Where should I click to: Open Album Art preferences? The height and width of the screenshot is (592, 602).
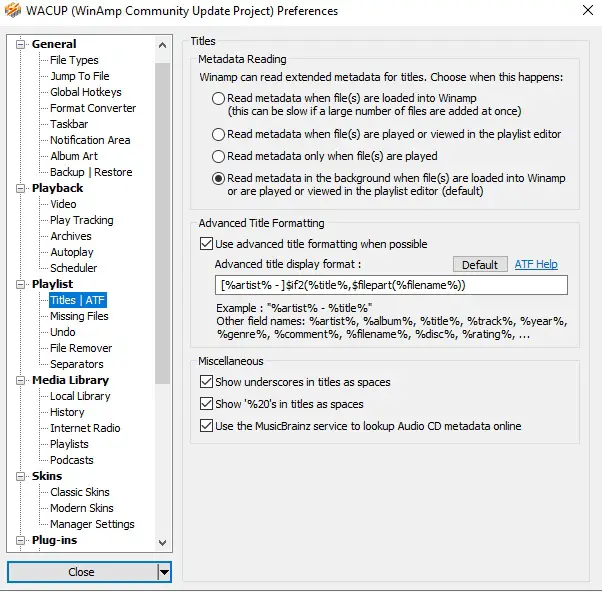pos(74,156)
